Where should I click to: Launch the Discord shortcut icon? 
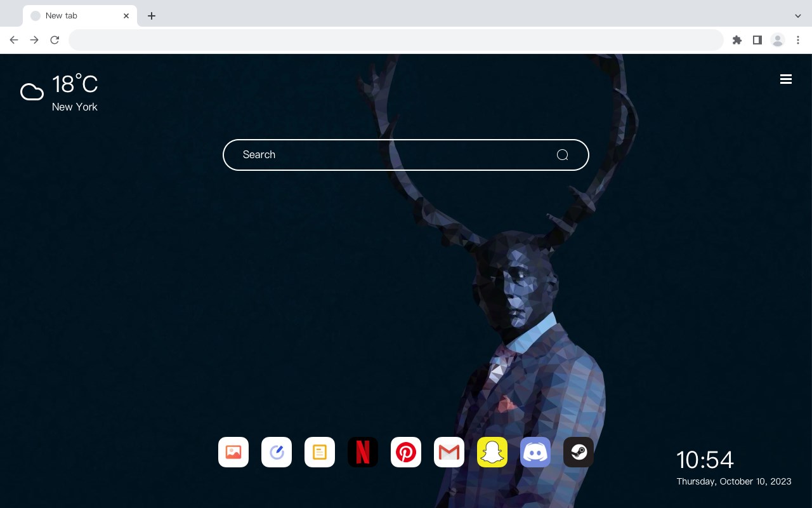pyautogui.click(x=535, y=452)
